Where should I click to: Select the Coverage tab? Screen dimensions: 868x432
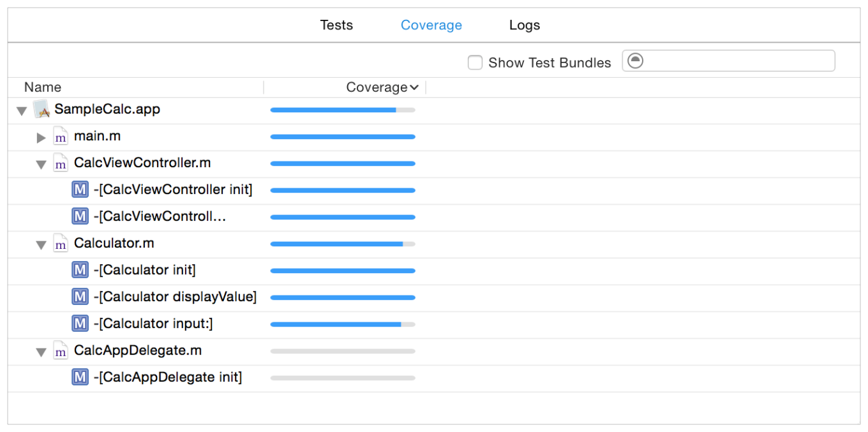(x=431, y=25)
